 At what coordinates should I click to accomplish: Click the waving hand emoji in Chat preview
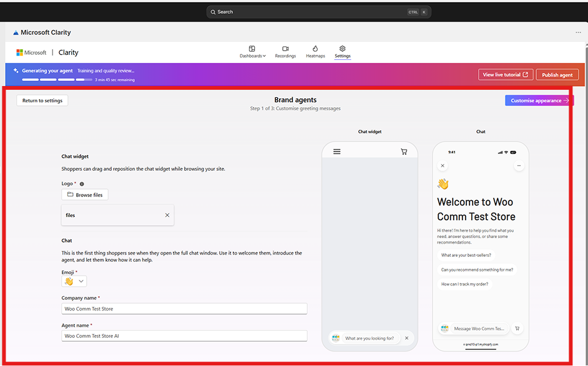pos(443,184)
